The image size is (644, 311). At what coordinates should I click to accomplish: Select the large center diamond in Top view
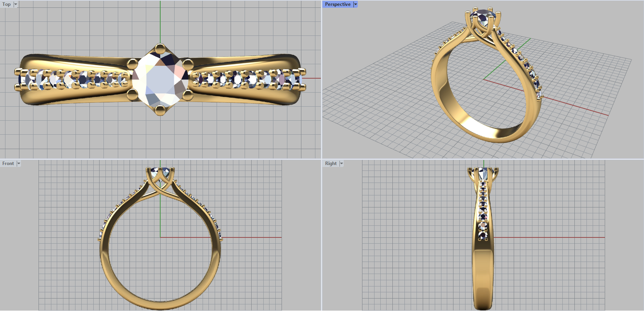point(160,79)
